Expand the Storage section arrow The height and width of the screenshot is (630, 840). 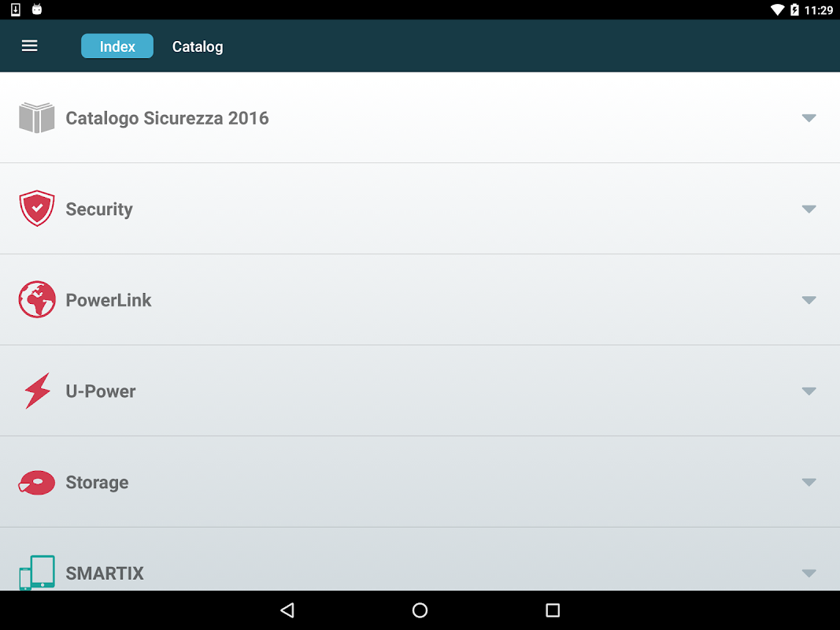pos(809,482)
